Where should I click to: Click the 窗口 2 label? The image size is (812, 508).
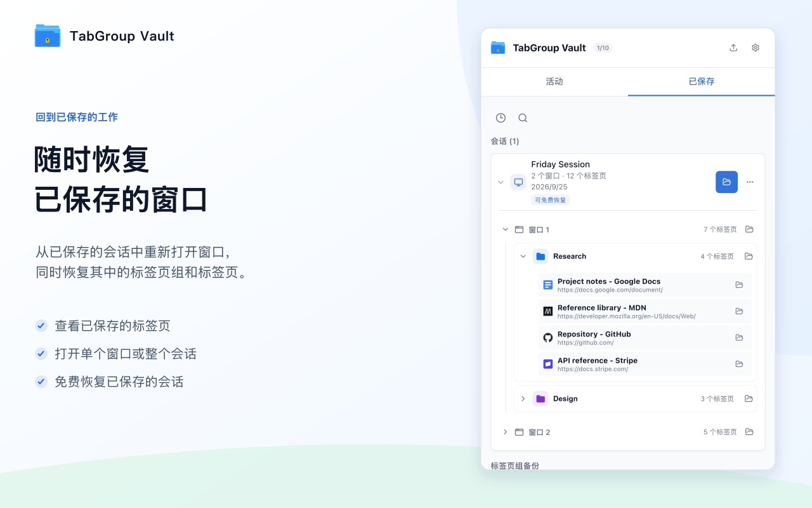click(x=540, y=432)
